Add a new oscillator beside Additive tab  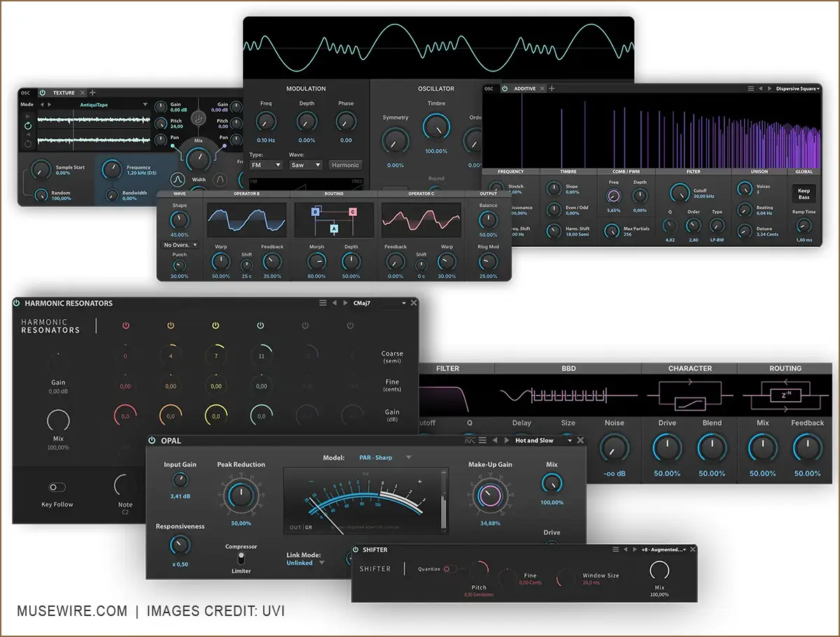click(552, 89)
